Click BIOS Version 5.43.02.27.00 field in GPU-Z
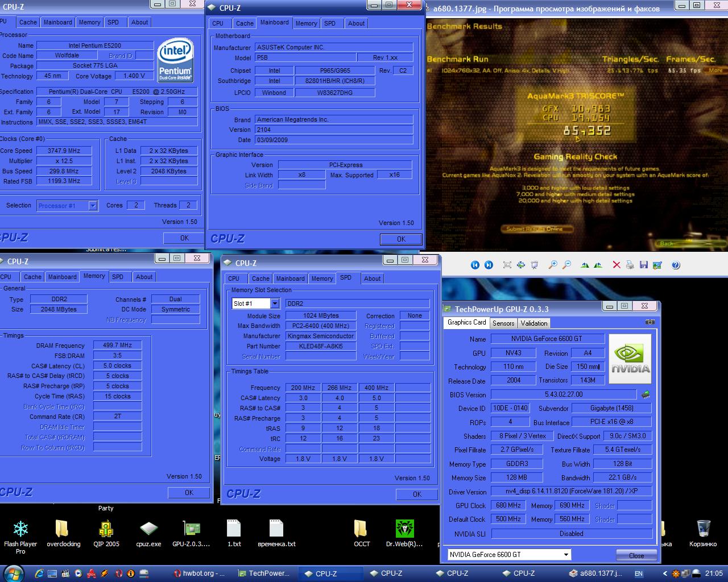728x582 pixels. (564, 394)
